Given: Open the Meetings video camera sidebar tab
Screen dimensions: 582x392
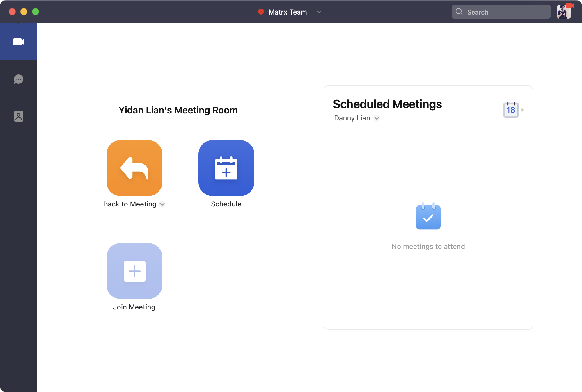Looking at the screenshot, I should [19, 42].
